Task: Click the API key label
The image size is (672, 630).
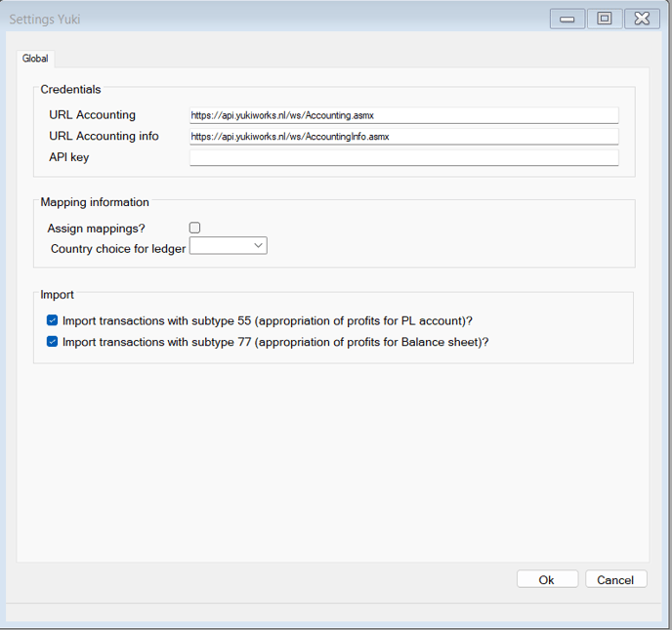Action: [69, 157]
